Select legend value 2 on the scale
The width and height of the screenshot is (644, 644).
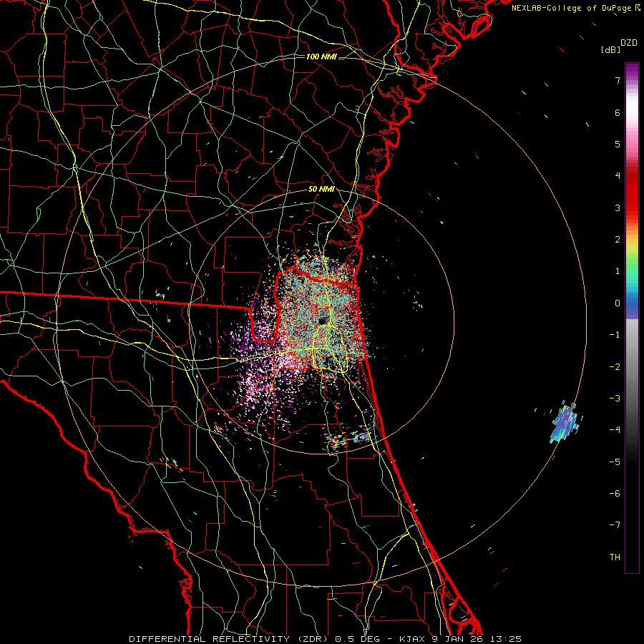tap(618, 240)
